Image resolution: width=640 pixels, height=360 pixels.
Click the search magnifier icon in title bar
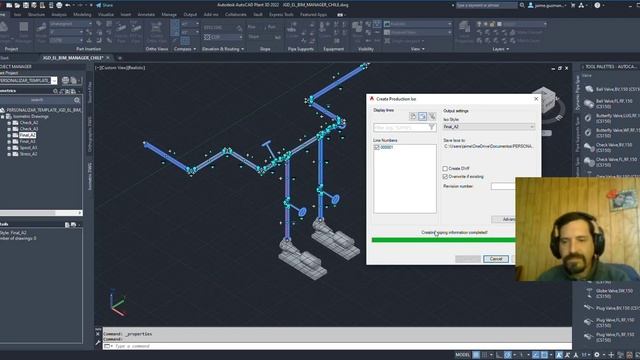click(x=522, y=5)
